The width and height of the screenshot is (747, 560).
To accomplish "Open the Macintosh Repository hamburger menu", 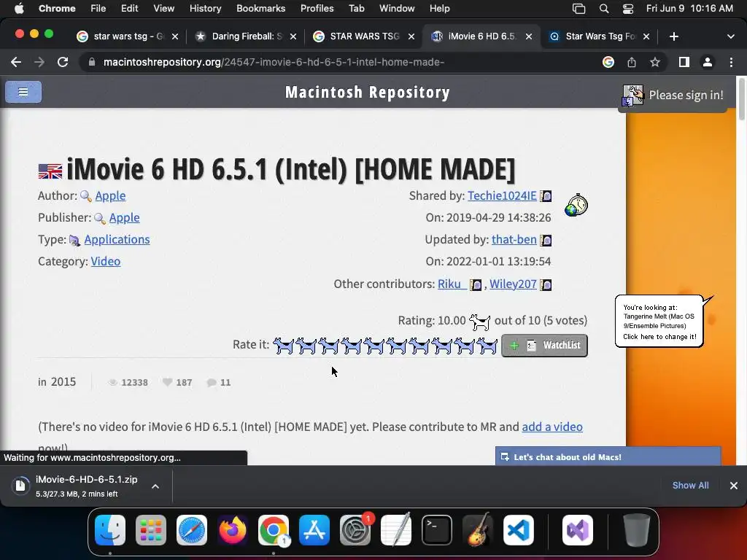I will (x=23, y=92).
